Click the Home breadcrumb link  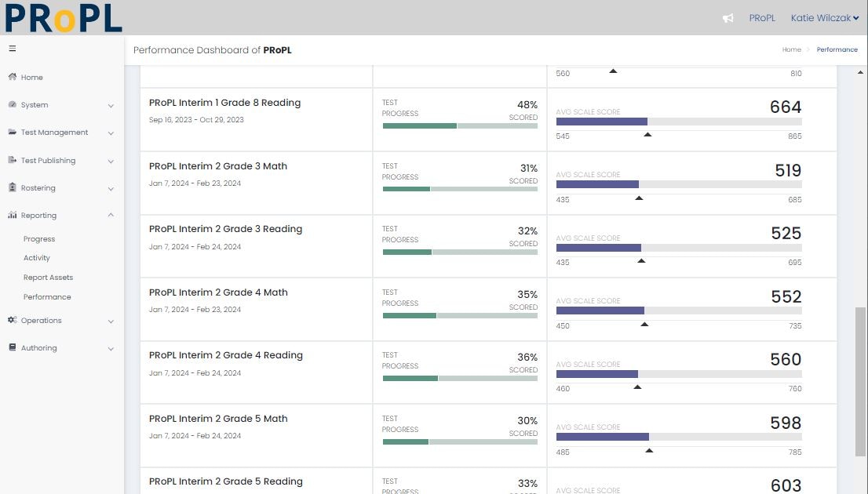(x=791, y=49)
